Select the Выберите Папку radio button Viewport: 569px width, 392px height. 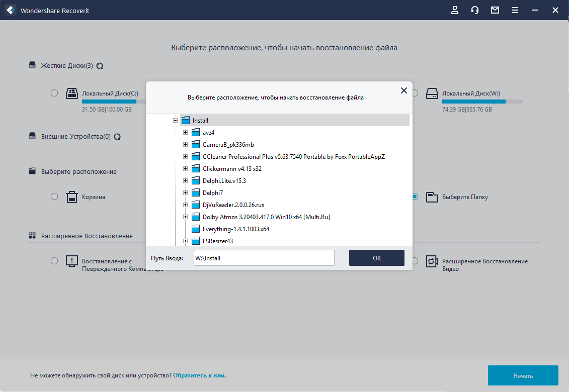(x=415, y=197)
